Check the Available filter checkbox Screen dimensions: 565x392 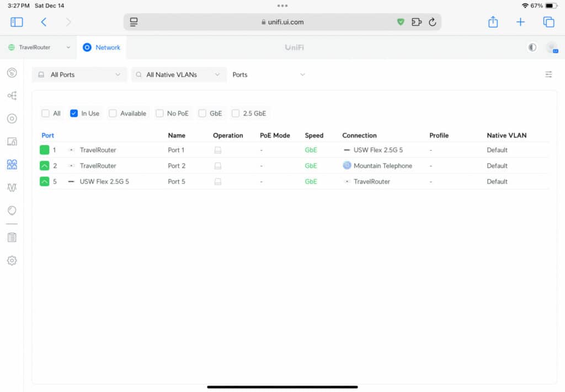(113, 114)
